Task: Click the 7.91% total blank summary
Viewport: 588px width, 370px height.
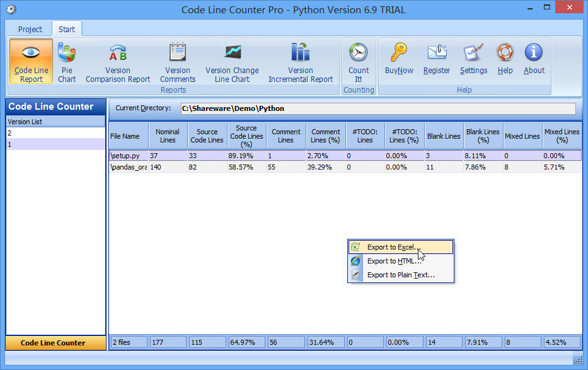Action: (483, 342)
